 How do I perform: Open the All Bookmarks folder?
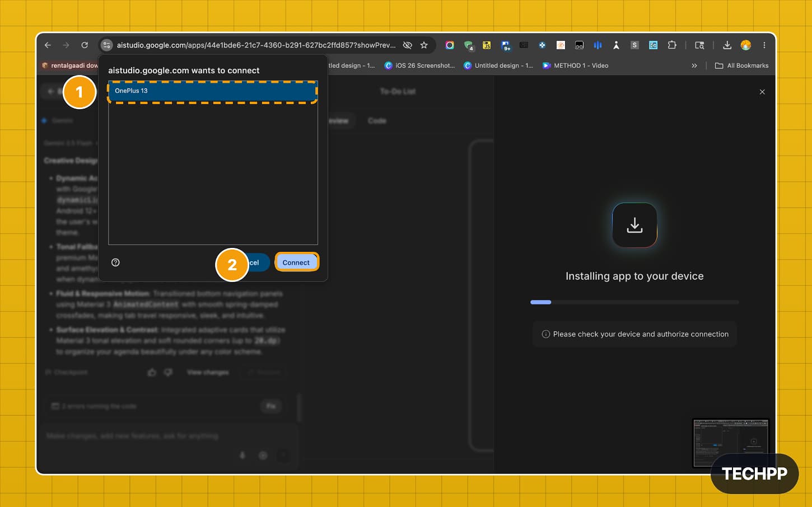[x=741, y=65]
